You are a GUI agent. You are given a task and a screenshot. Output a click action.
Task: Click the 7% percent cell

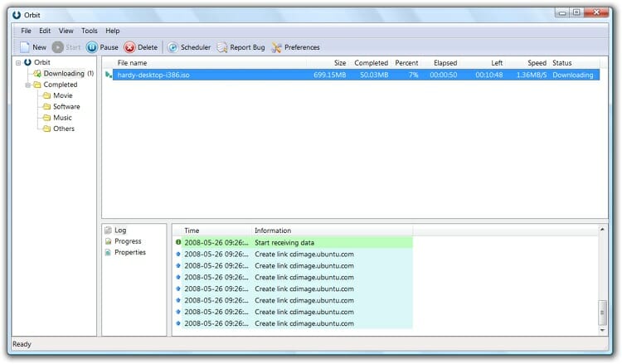413,75
